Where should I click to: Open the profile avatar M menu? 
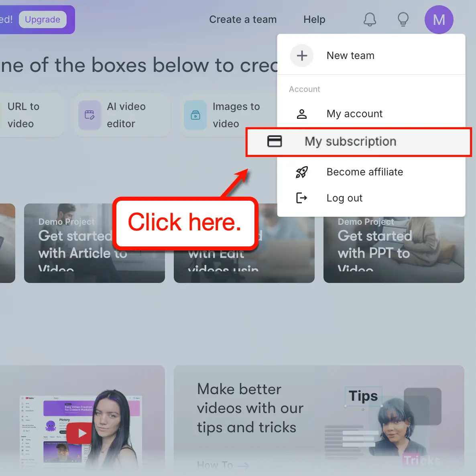click(x=439, y=19)
